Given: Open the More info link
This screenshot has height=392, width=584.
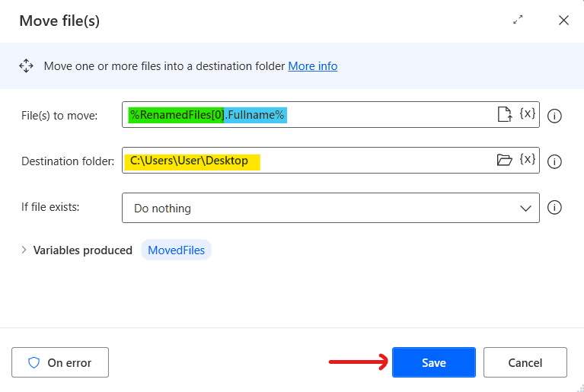Looking at the screenshot, I should point(312,66).
